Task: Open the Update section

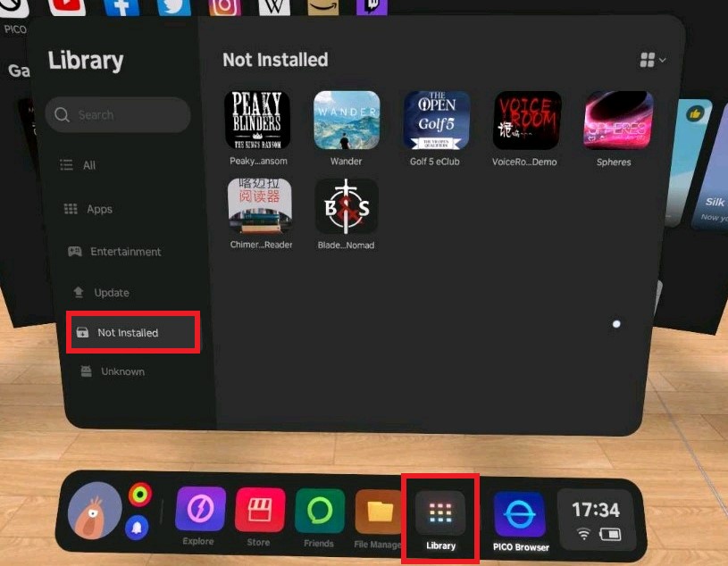Action: pyautogui.click(x=111, y=293)
